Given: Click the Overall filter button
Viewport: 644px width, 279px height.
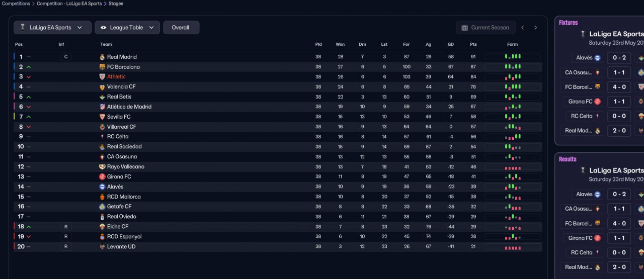Looking at the screenshot, I should (x=181, y=28).
